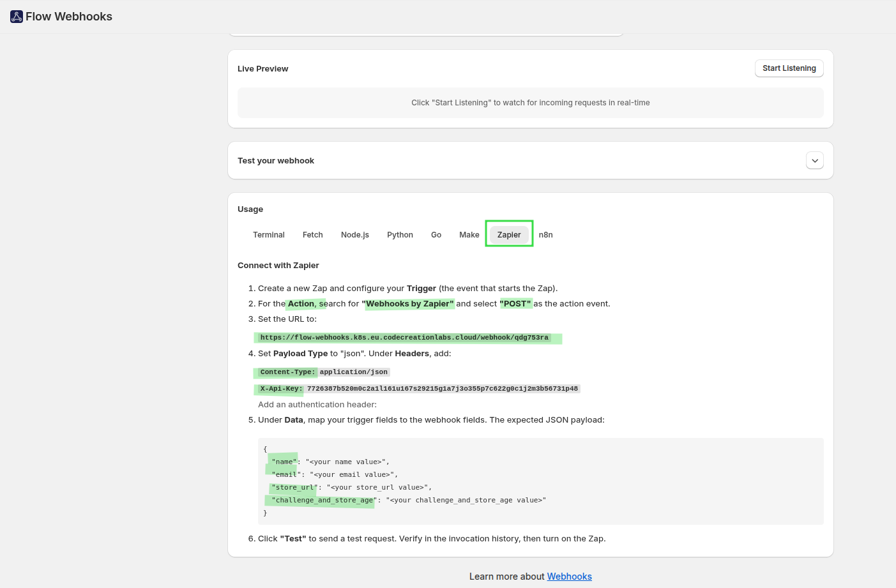Click the Live Preview placeholder message area

[530, 103]
